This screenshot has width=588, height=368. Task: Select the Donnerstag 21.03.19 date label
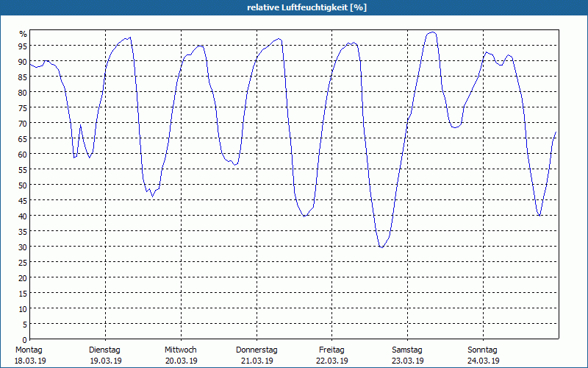(x=257, y=355)
